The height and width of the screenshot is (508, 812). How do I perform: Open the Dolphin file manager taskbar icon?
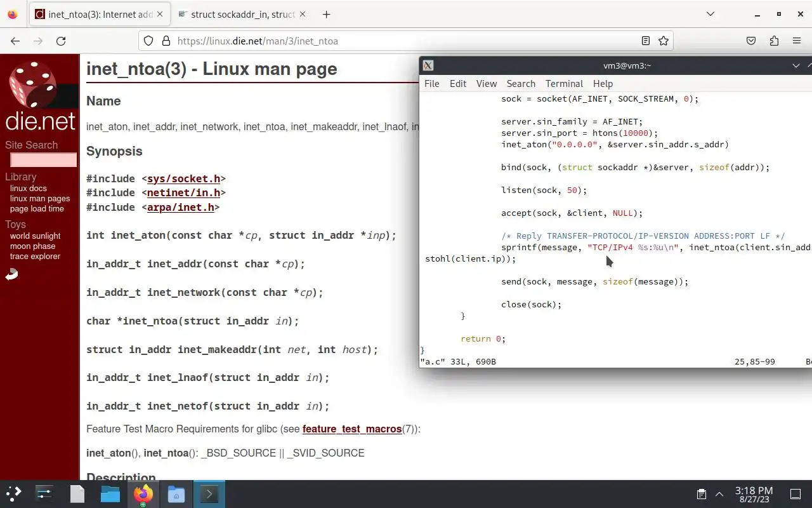click(110, 493)
